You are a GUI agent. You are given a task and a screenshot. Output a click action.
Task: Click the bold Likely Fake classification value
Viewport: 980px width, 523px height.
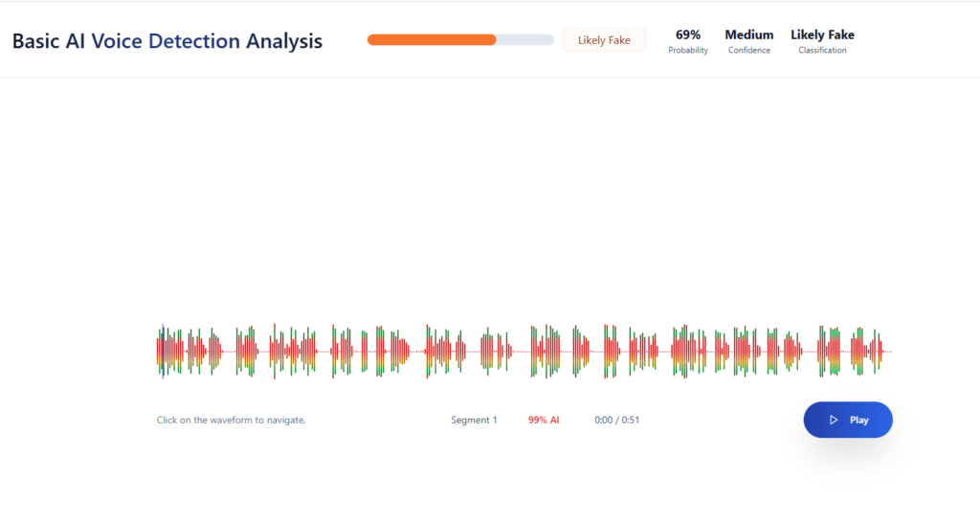point(822,34)
